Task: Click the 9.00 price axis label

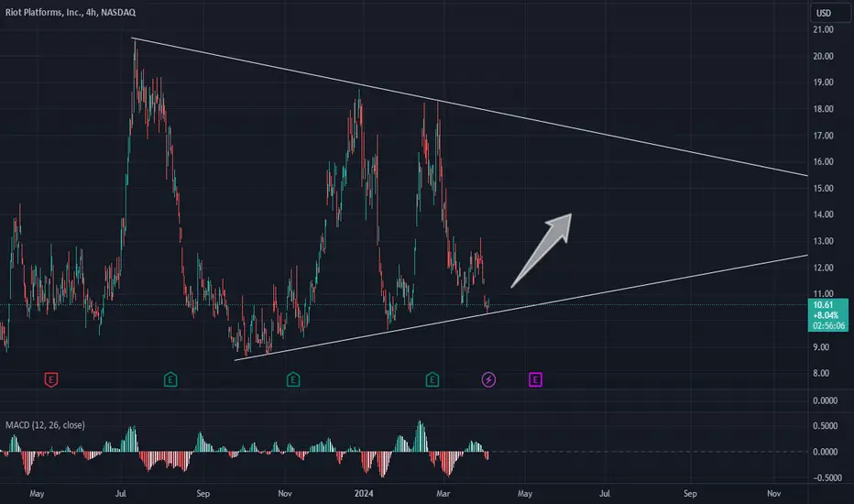Action: coord(821,347)
